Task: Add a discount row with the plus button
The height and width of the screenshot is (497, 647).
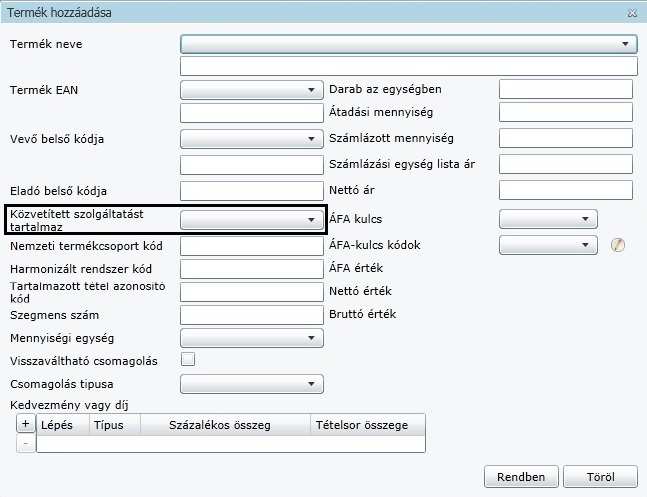Action: 26,424
